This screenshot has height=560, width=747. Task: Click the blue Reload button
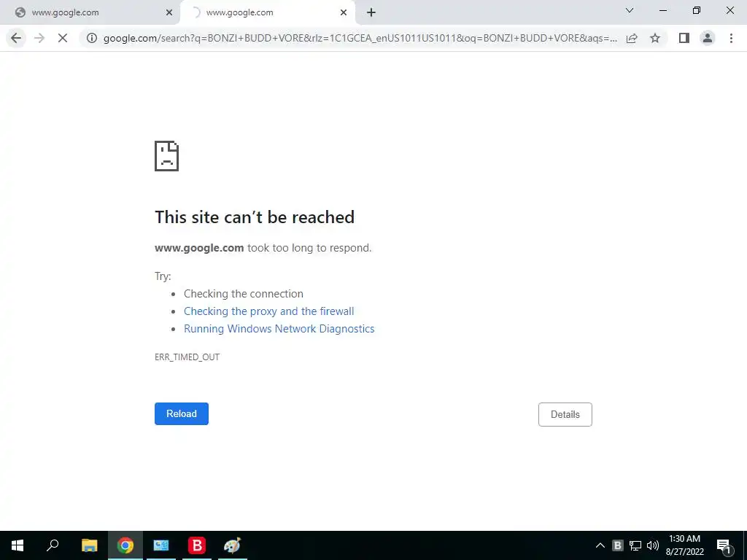pyautogui.click(x=182, y=414)
